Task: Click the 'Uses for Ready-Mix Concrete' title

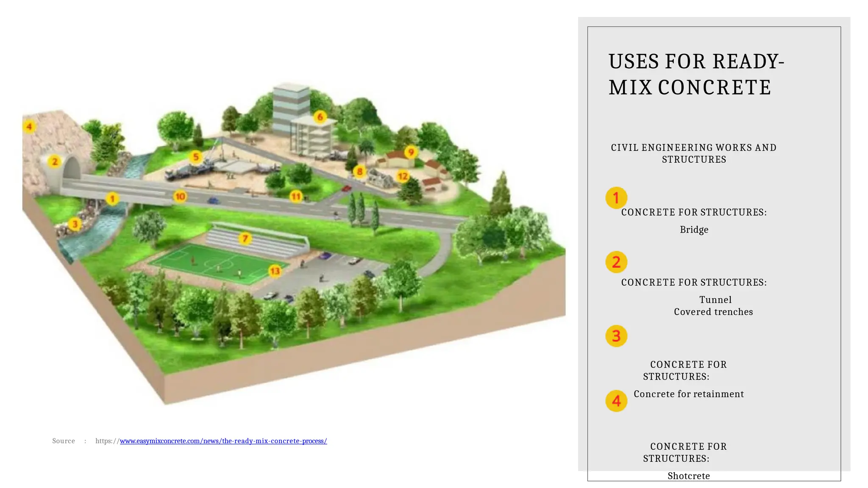Action: [696, 75]
